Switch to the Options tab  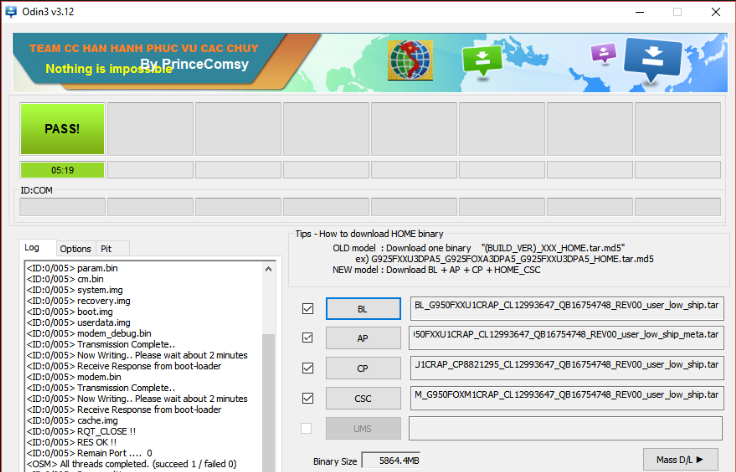coord(75,249)
